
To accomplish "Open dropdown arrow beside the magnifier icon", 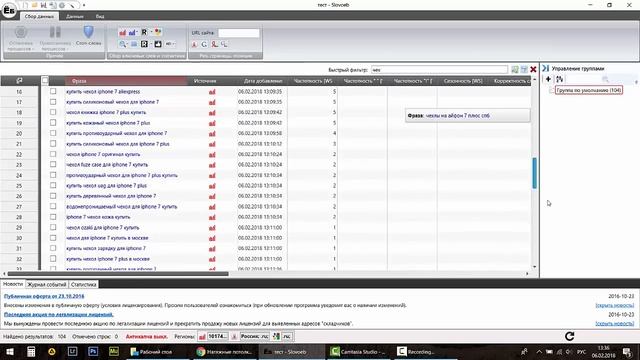I will coord(128,44).
